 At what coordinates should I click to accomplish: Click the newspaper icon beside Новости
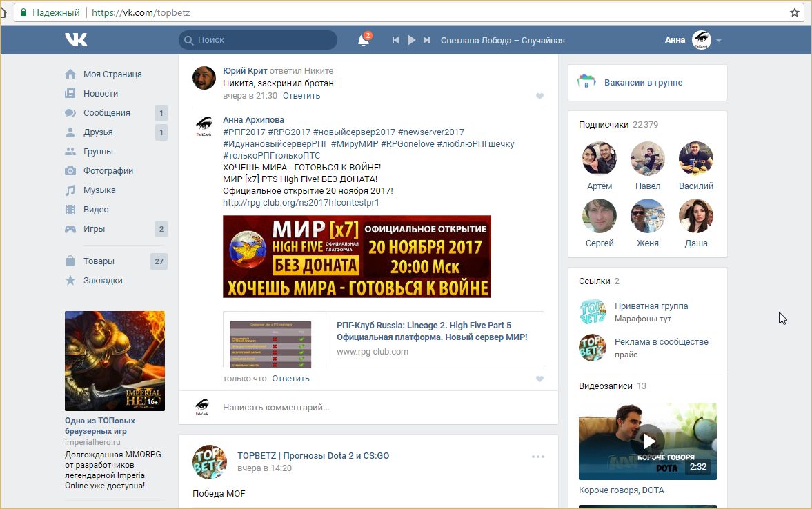pos(70,93)
